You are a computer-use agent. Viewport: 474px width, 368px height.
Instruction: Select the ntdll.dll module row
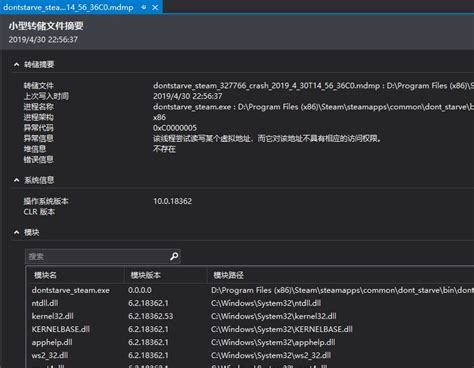point(251,303)
